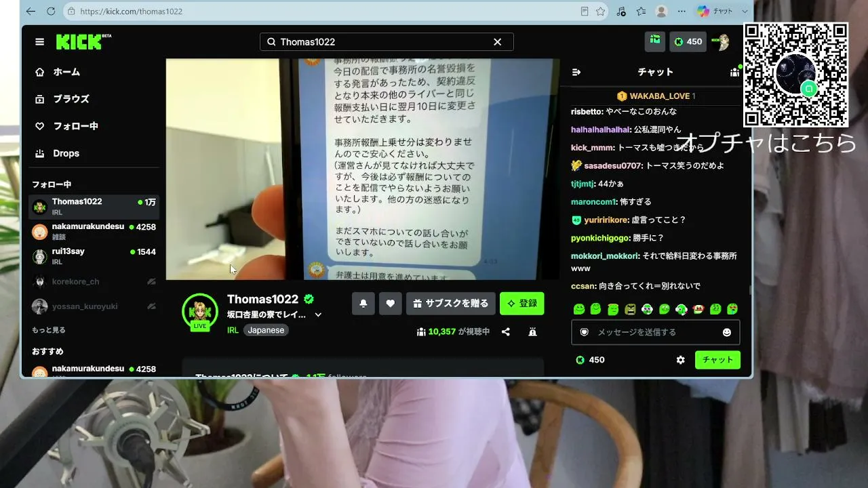The image size is (868, 488).
Task: Click the share stream icon
Action: [x=506, y=332]
